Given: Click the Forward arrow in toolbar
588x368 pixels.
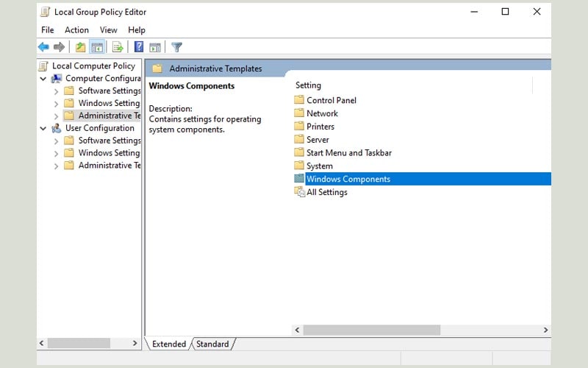Looking at the screenshot, I should click(59, 47).
